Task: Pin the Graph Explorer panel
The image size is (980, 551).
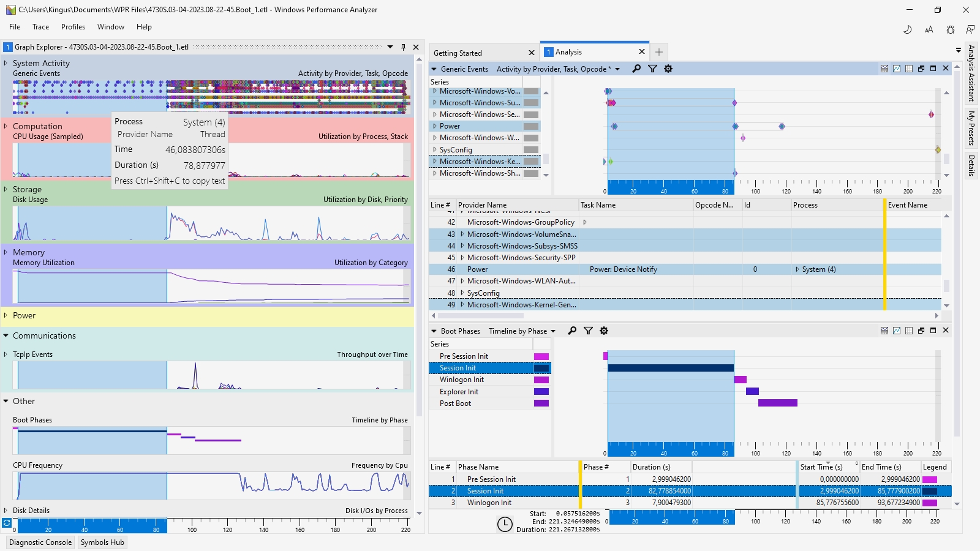Action: [x=403, y=47]
